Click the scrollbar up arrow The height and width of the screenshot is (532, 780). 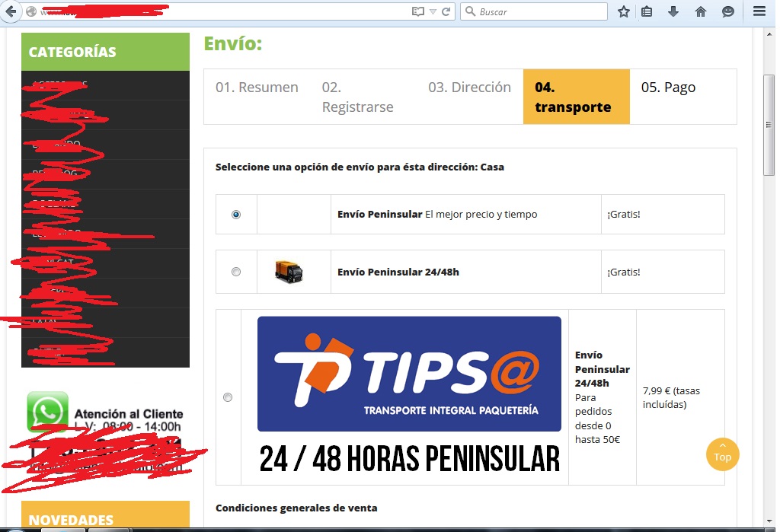(x=769, y=34)
